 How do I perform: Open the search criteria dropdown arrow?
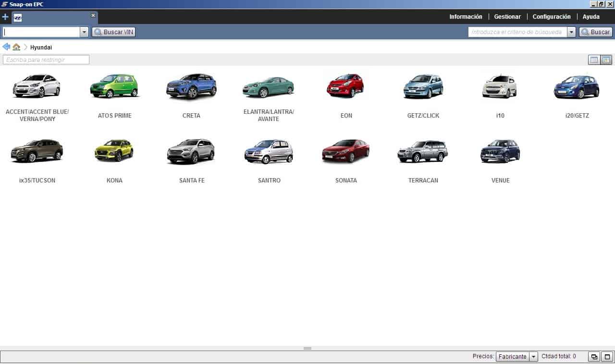tap(571, 32)
